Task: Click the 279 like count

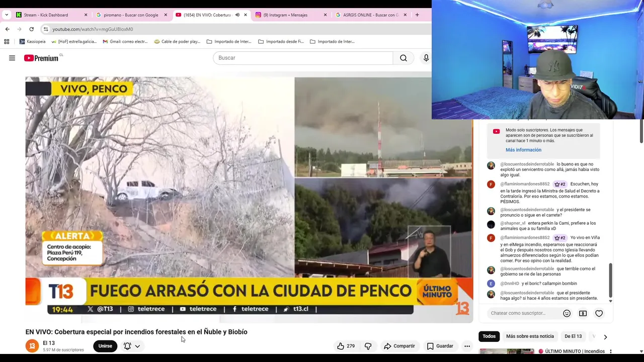Action: [x=351, y=346]
